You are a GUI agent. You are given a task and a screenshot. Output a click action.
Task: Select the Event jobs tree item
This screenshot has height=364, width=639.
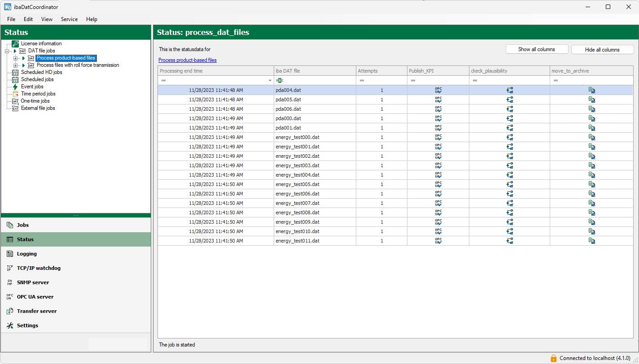click(32, 87)
